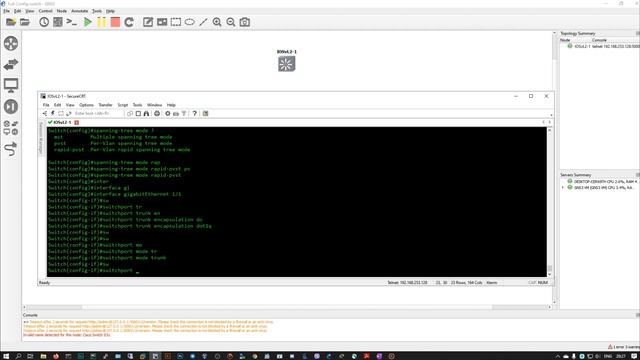Open GNS3 Edit menu
This screenshot has width=640, height=360.
point(18,11)
